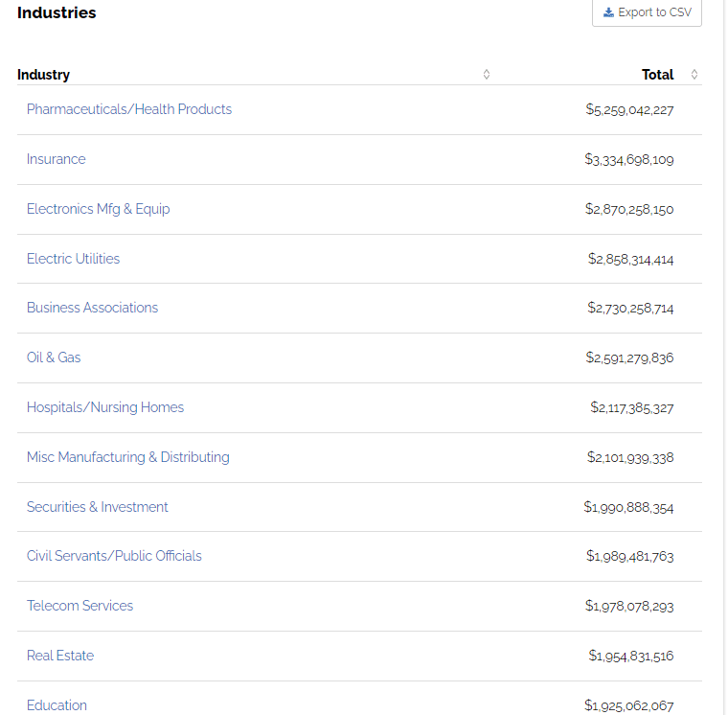Select Hospitals/Nursing Homes link
728x715 pixels.
105,407
